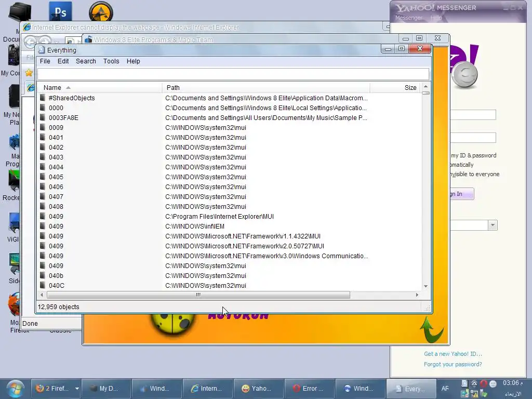Click the AR language indicator on the taskbar
Image resolution: width=532 pixels, height=399 pixels.
coord(445,389)
